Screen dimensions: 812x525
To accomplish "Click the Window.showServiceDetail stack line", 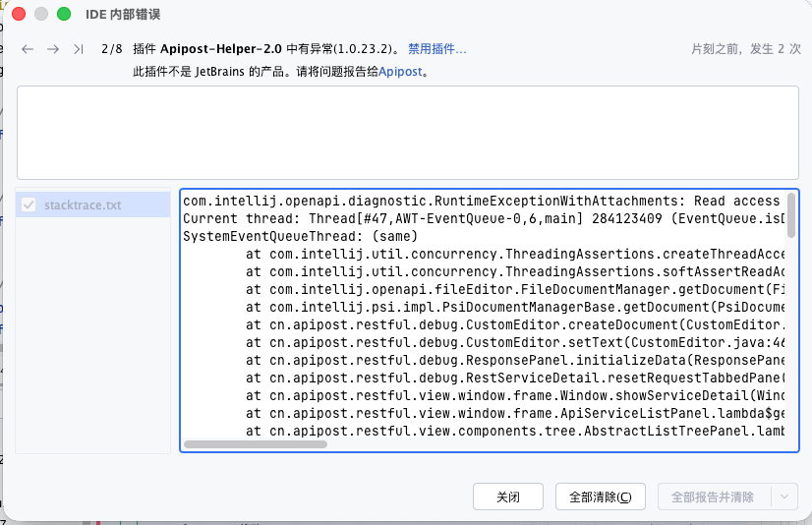I will pyautogui.click(x=515, y=395).
